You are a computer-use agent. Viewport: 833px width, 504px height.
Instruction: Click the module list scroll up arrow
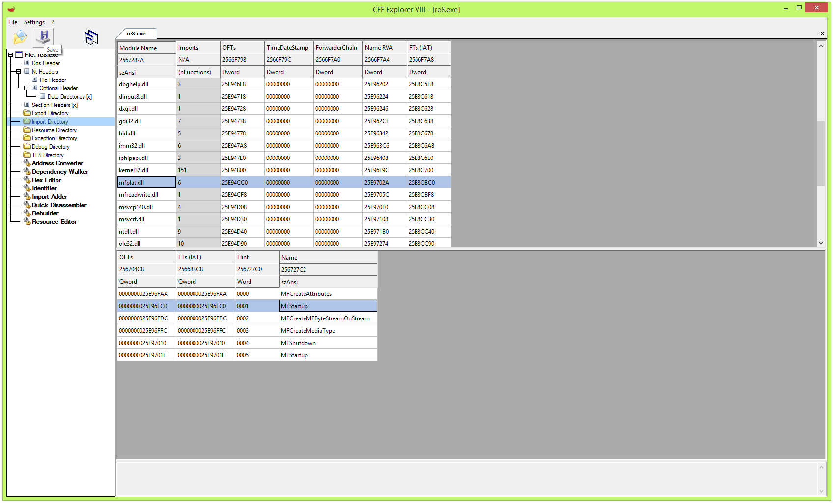coord(821,46)
